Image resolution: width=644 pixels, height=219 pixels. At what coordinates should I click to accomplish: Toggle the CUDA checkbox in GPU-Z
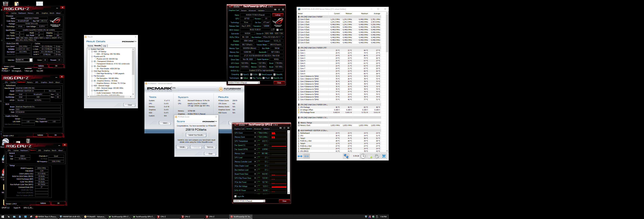click(251, 74)
